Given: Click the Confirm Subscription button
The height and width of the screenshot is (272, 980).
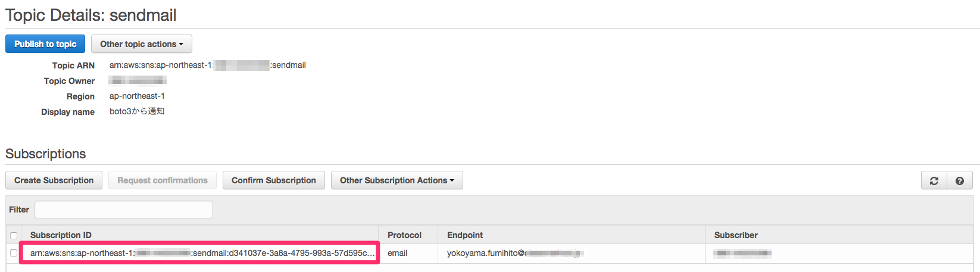Looking at the screenshot, I should point(273,180).
